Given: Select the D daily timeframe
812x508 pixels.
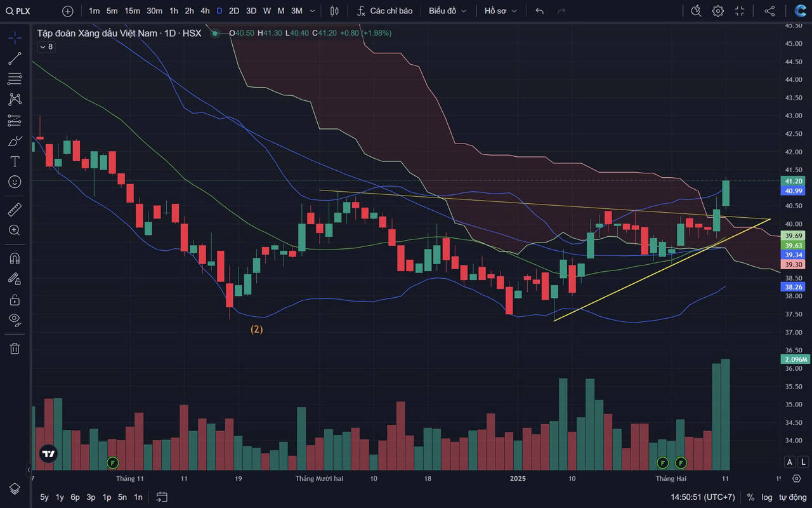Looking at the screenshot, I should 219,11.
